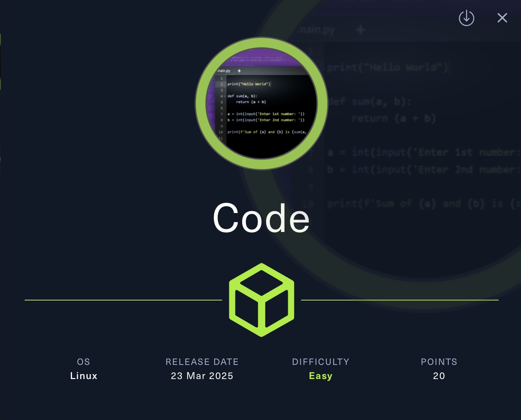
Task: Click the download icon at top right
Action: tap(466, 18)
